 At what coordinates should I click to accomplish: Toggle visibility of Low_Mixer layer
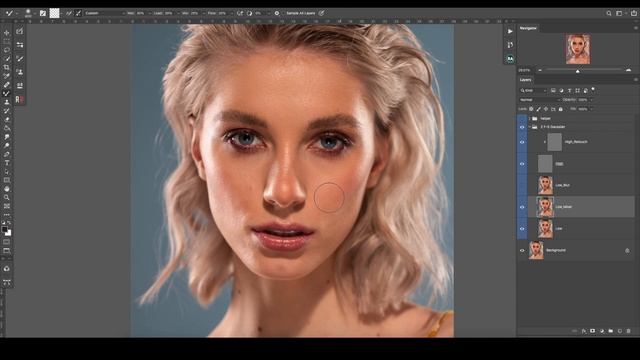pyautogui.click(x=522, y=207)
